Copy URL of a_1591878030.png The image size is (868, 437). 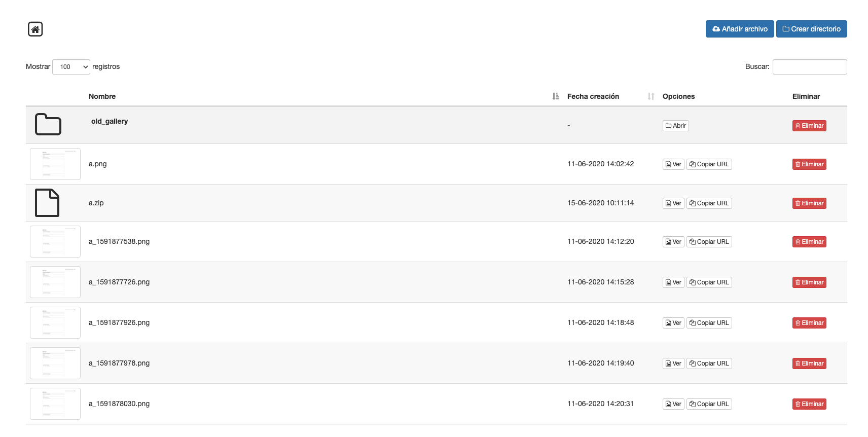pos(709,404)
